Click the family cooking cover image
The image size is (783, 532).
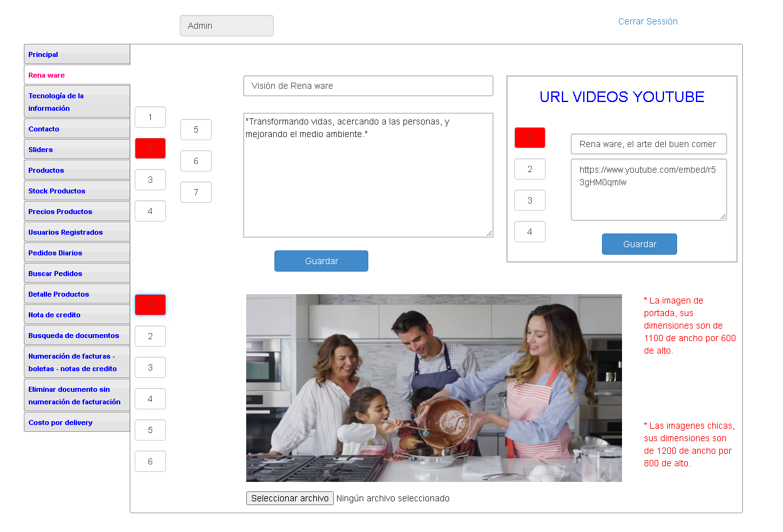coord(433,388)
